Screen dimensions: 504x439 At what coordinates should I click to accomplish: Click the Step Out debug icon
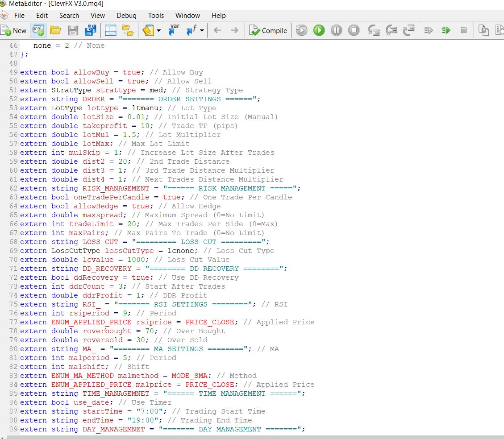(409, 30)
